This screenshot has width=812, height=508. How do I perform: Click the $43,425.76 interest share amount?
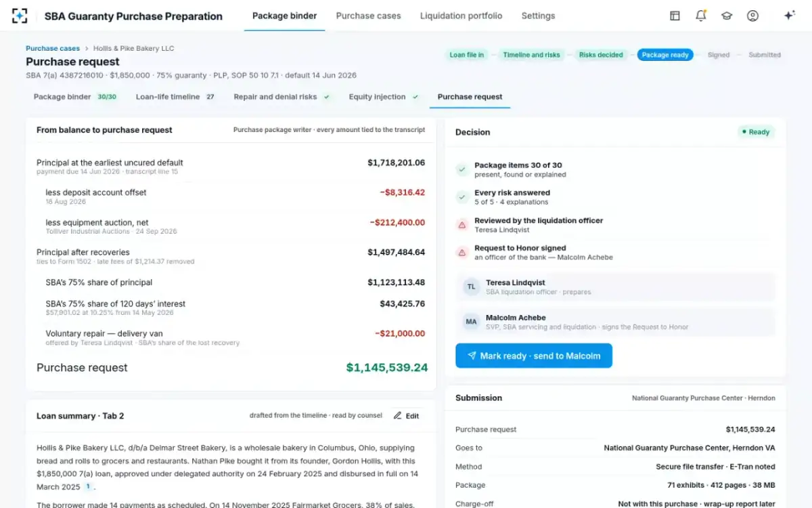pyautogui.click(x=403, y=304)
